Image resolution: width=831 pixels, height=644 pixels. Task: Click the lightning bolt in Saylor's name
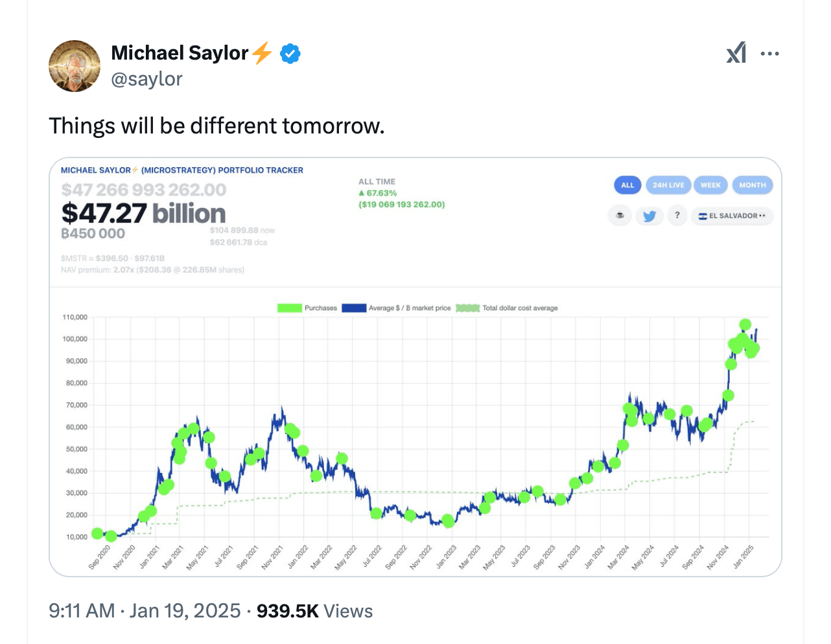[x=261, y=53]
